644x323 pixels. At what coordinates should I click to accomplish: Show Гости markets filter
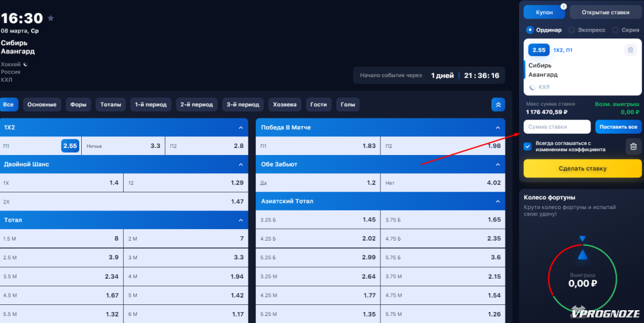[318, 105]
